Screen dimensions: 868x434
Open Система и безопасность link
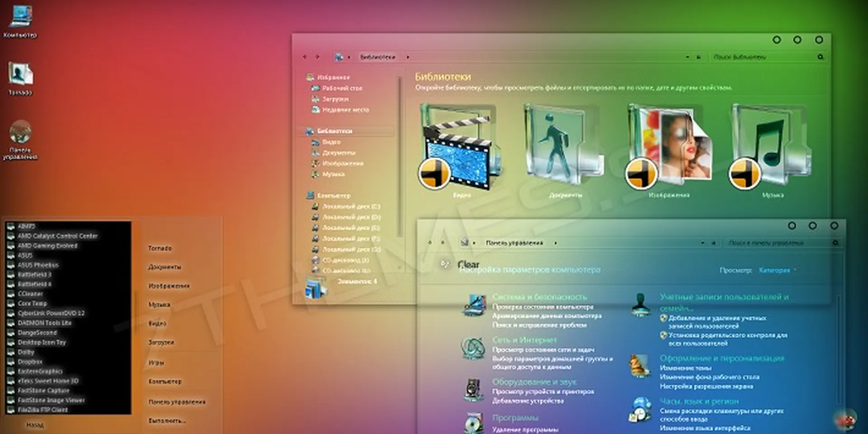tap(539, 297)
